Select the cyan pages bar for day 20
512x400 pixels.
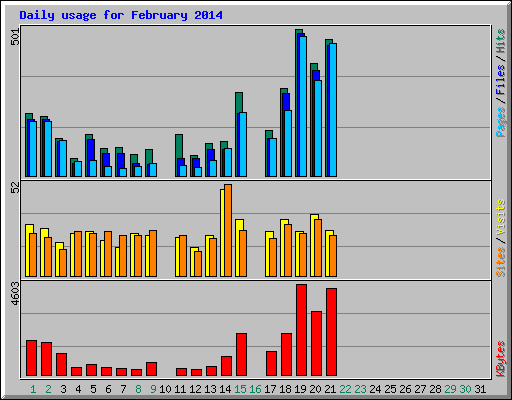pos(318,128)
